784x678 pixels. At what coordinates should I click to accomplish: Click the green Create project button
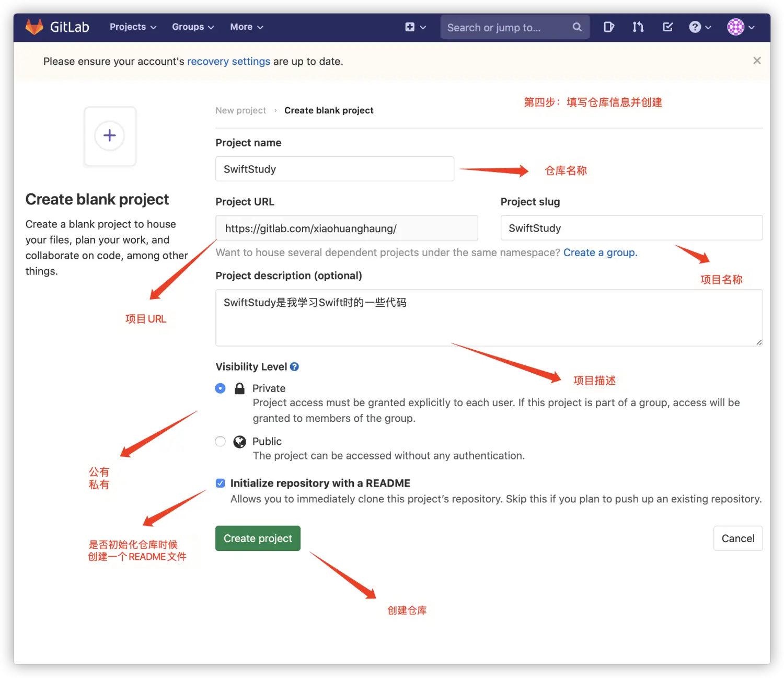(x=258, y=538)
